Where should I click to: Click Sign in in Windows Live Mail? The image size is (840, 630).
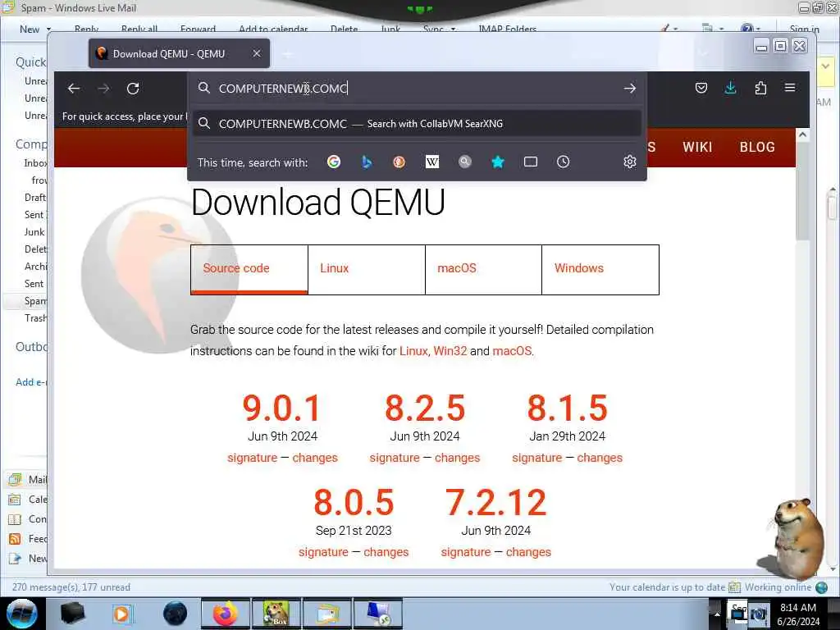tap(804, 30)
